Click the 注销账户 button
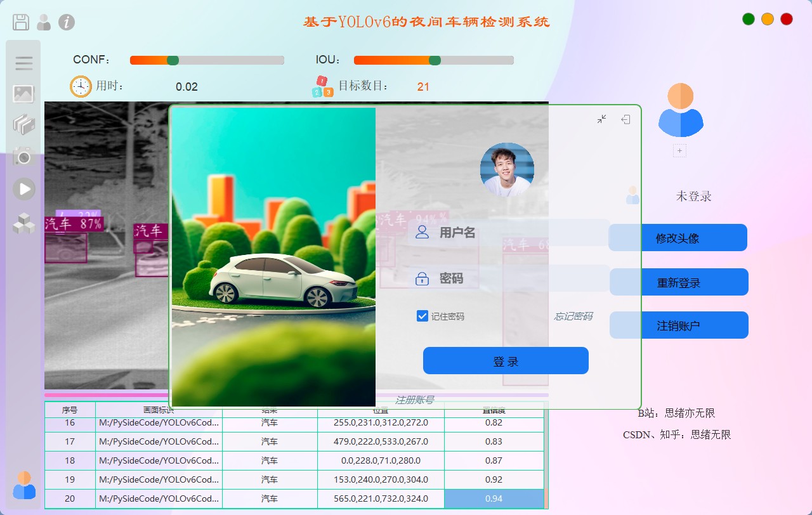Viewport: 812px width, 515px height. [679, 325]
